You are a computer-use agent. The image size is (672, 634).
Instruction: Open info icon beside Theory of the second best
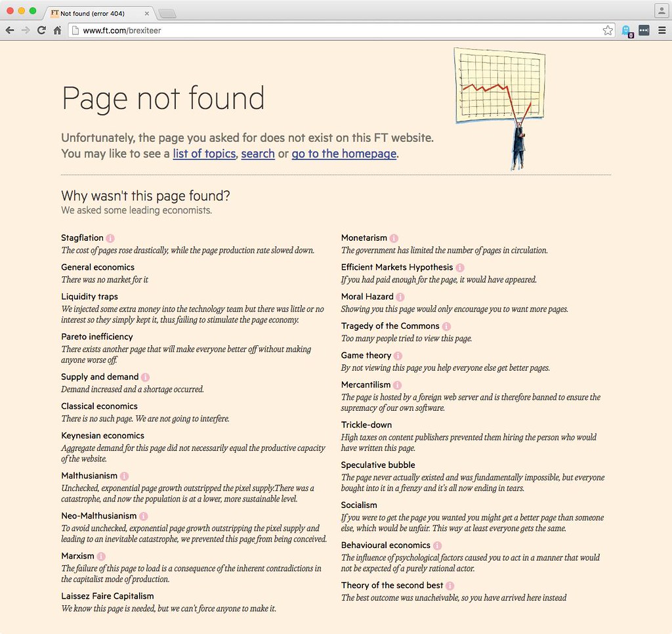[x=450, y=586]
